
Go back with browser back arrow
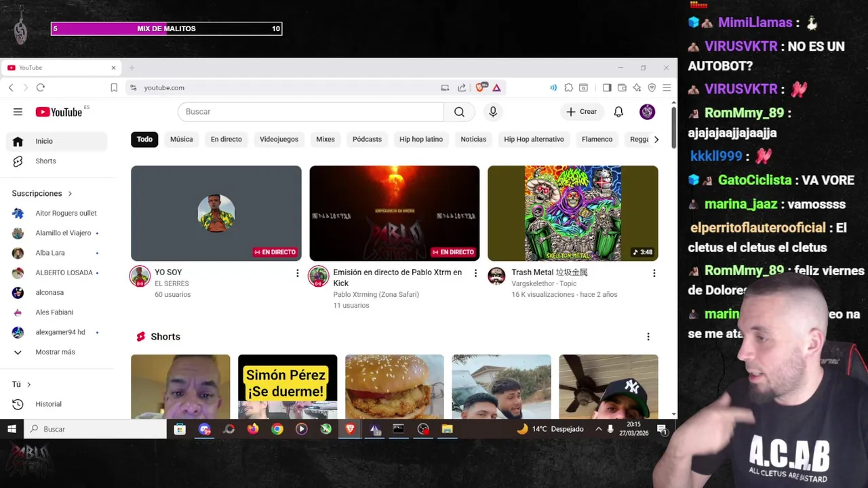[11, 87]
